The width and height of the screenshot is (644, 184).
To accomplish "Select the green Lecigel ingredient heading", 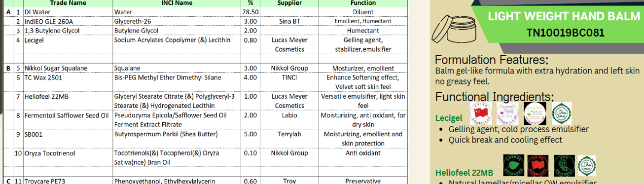I will pyautogui.click(x=449, y=118).
